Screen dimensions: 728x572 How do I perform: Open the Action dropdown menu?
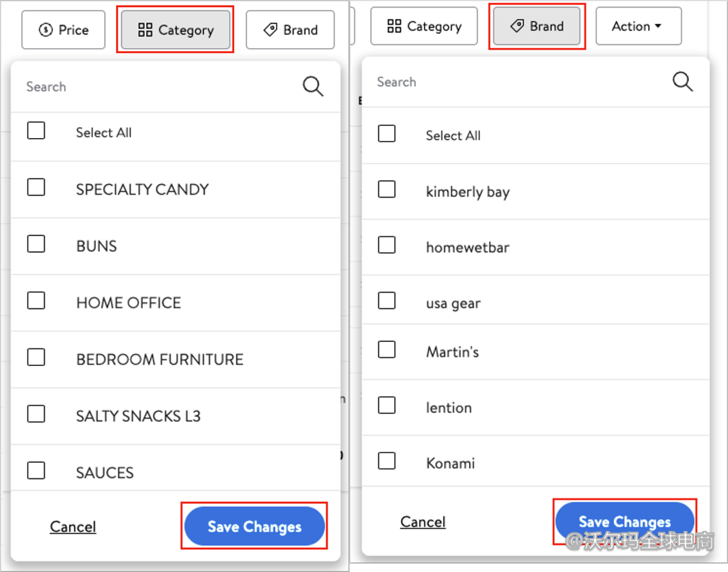click(638, 26)
